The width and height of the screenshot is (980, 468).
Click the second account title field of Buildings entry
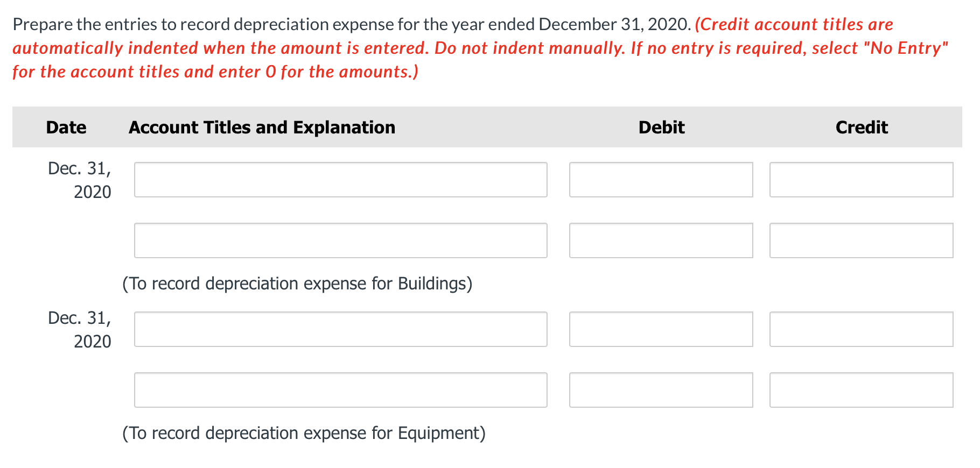tap(340, 240)
